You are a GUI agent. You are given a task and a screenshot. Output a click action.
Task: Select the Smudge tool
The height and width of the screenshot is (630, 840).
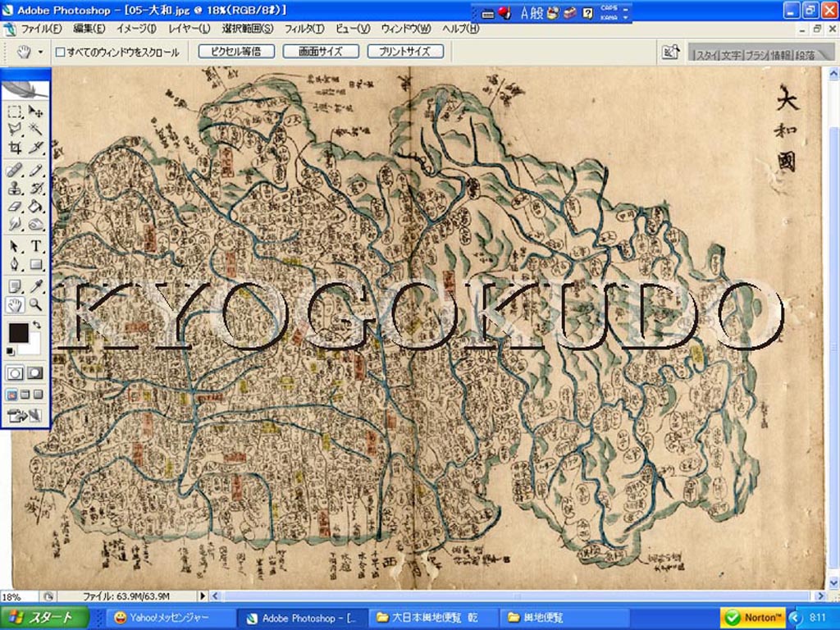15,224
